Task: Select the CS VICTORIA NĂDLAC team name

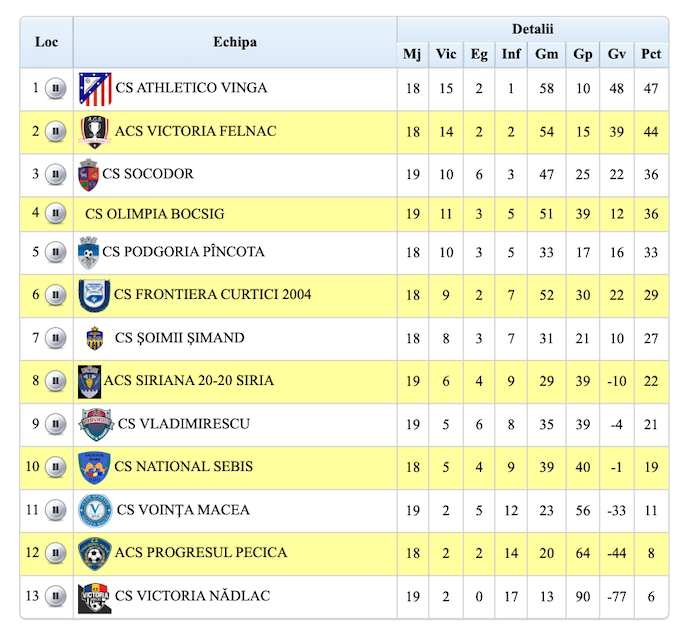Action: (192, 597)
